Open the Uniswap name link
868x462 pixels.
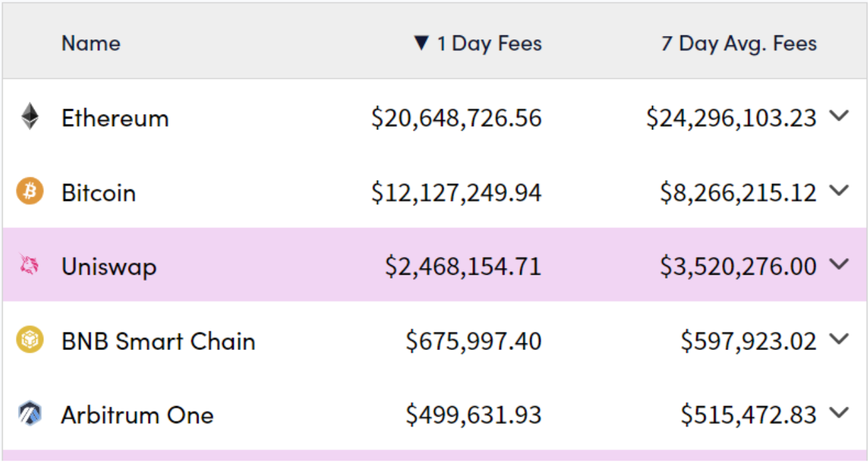tap(109, 267)
